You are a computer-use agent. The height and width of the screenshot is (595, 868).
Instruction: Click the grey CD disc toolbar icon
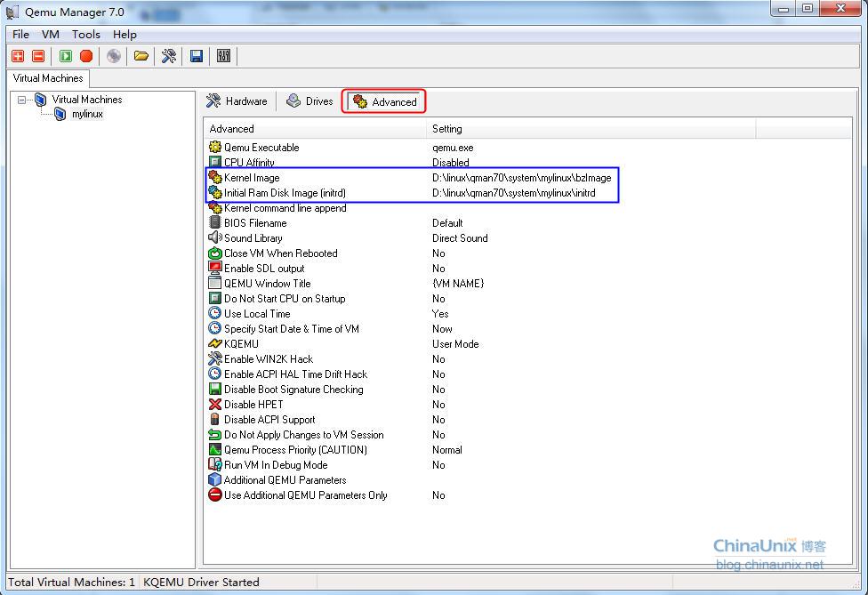(114, 56)
